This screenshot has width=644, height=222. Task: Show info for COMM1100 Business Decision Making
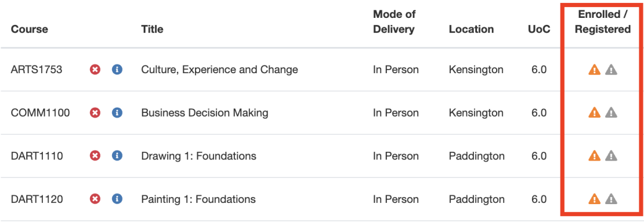(x=117, y=112)
